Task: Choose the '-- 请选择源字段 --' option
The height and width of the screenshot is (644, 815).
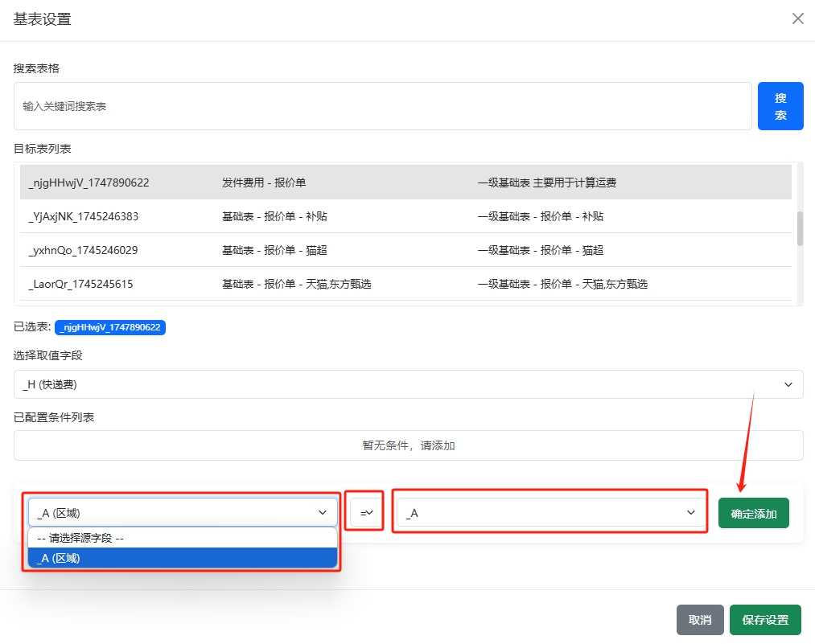Action: 183,539
